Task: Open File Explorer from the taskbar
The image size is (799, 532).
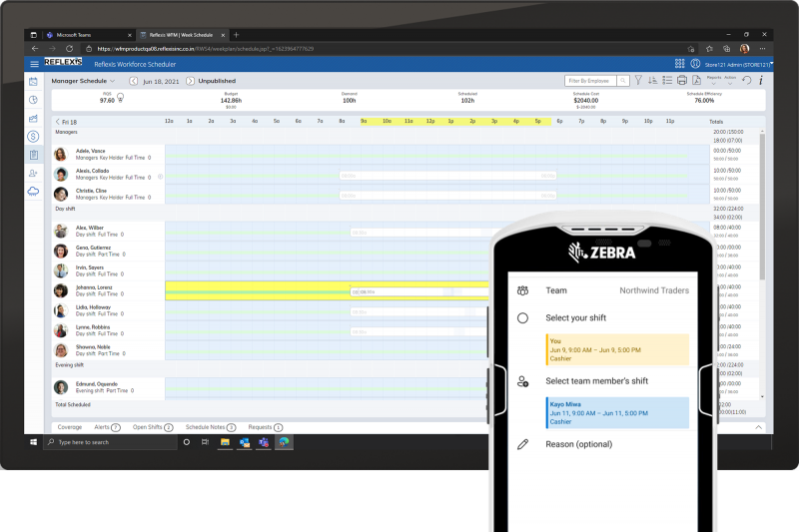Action: (225, 442)
